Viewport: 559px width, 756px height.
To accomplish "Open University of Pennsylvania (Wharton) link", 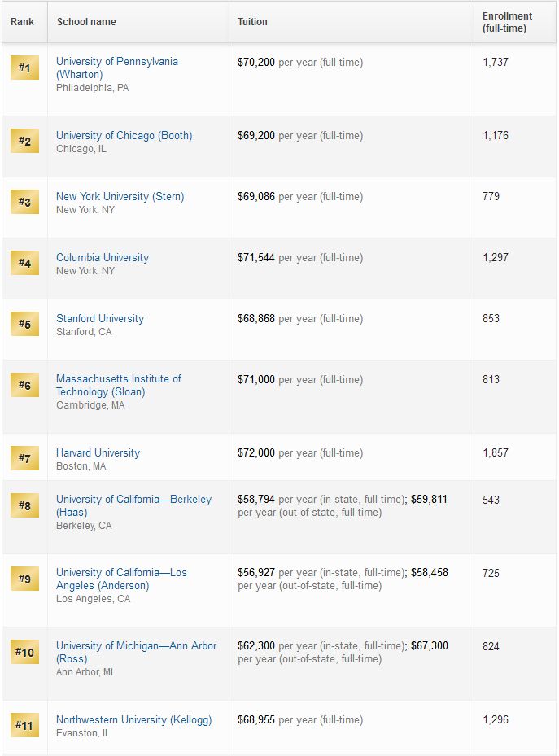I will [x=117, y=68].
